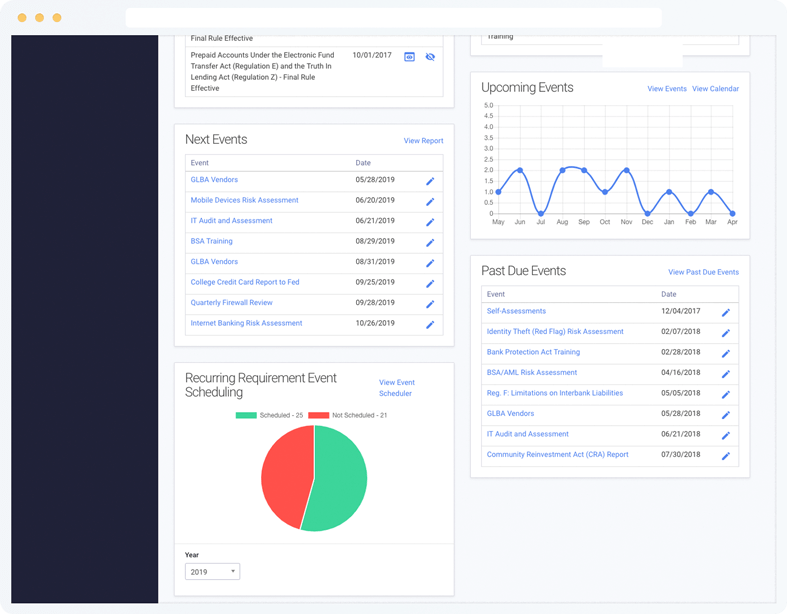Open View Calendar in Upcoming Events
This screenshot has width=787, height=614.
coord(715,89)
